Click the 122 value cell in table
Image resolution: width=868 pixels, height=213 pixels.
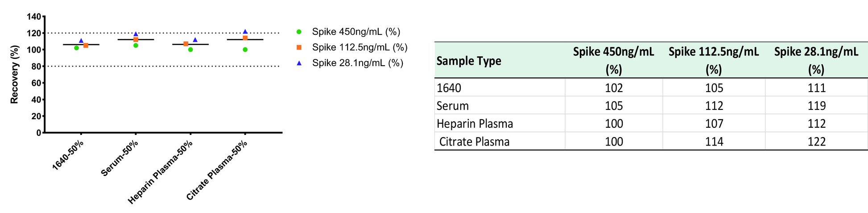[x=816, y=142]
